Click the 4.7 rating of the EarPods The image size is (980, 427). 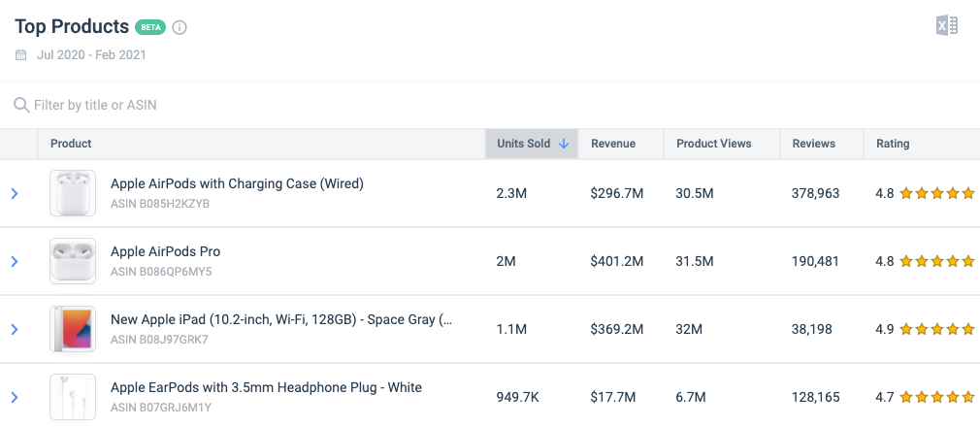click(884, 398)
